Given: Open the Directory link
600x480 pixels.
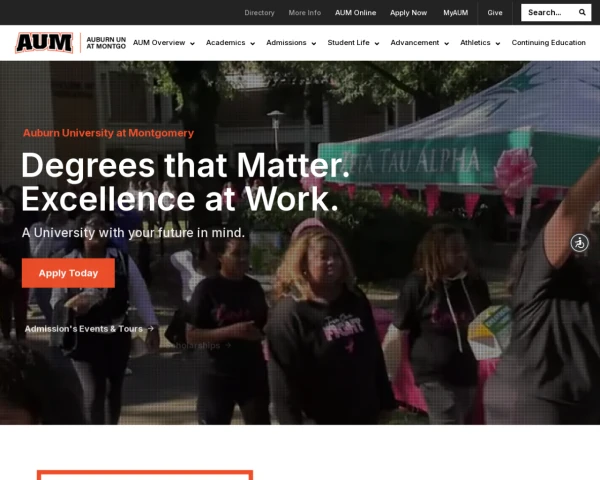Looking at the screenshot, I should (x=259, y=13).
